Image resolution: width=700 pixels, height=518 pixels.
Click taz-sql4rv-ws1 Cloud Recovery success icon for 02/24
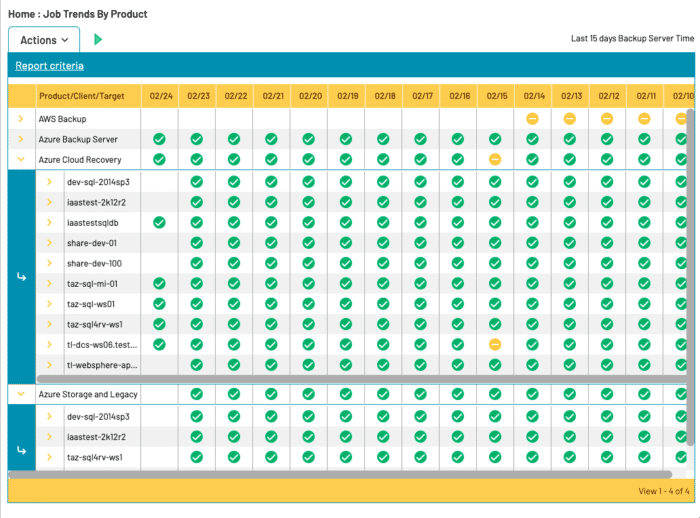pos(159,324)
